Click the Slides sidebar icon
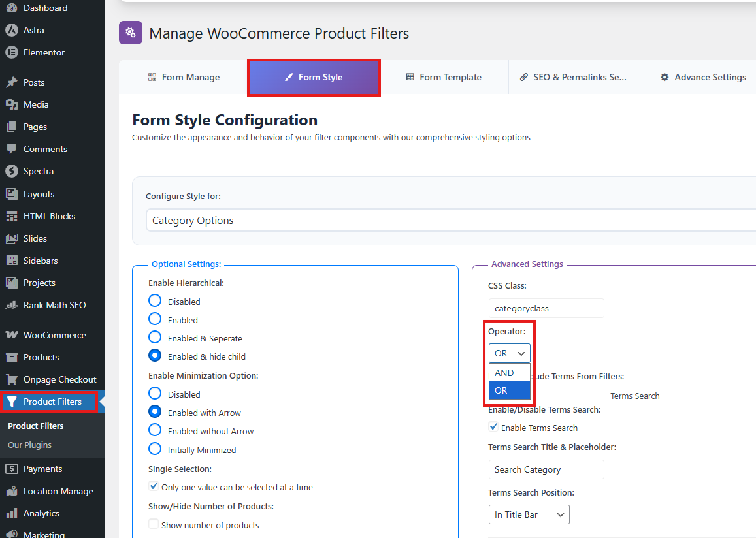Screen dimensions: 756x538 coord(12,238)
